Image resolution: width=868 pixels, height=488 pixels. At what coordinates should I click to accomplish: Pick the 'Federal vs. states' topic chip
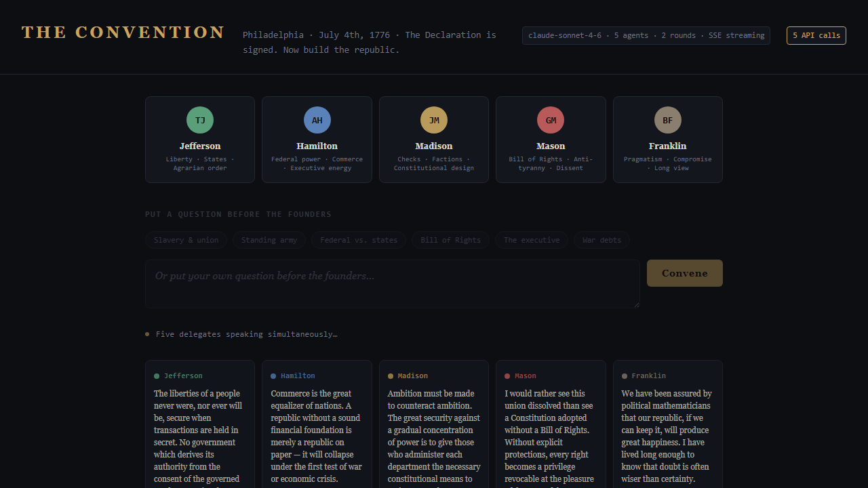[359, 240]
